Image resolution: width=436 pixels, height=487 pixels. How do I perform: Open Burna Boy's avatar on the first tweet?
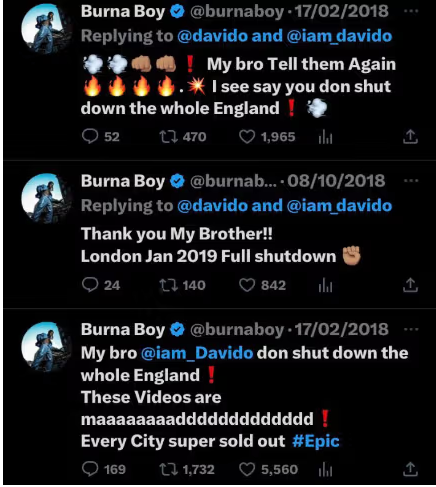(46, 29)
